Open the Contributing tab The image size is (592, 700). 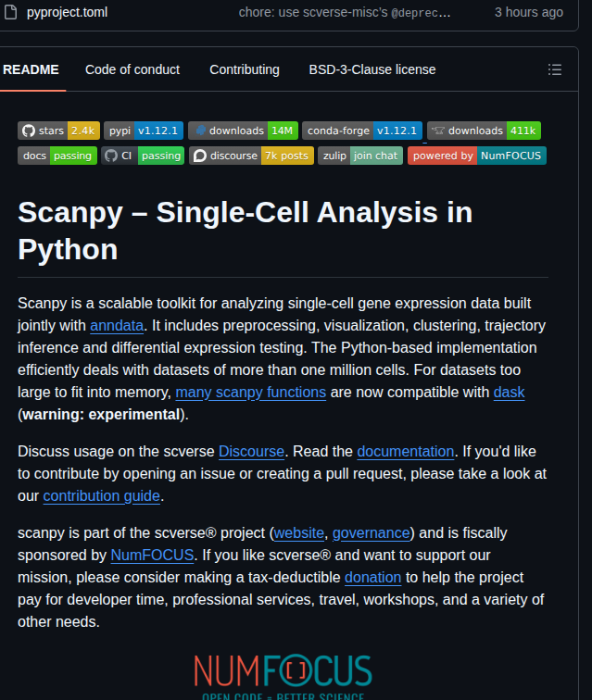pos(245,69)
